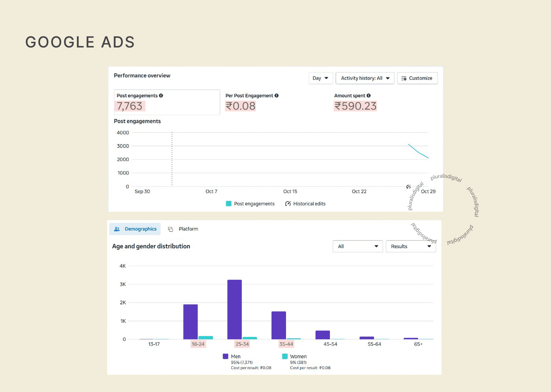Select the Post engagements metric card

pos(167,102)
